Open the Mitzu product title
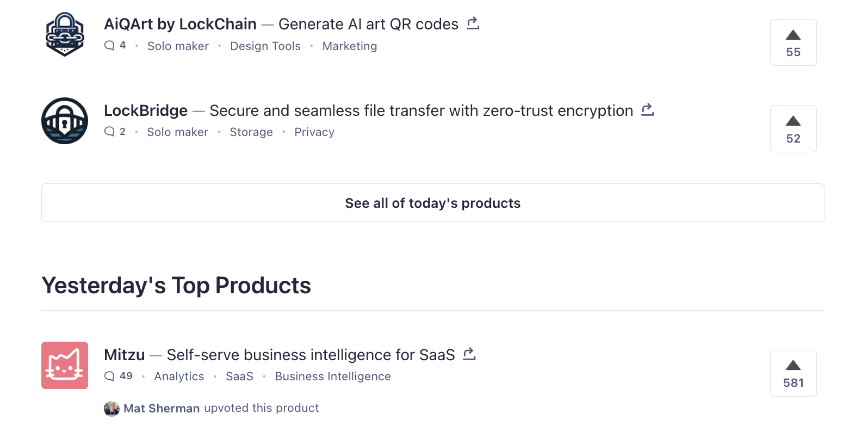This screenshot has height=432, width=868. tap(125, 355)
